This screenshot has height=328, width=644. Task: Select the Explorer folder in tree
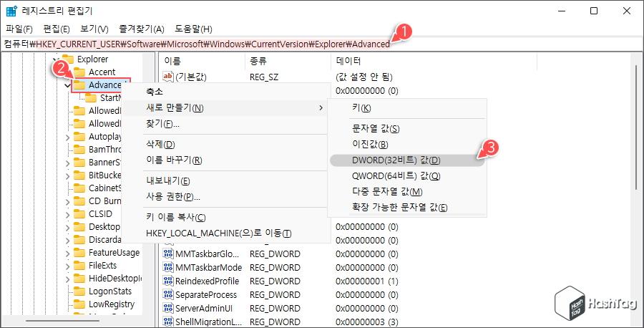pos(92,59)
